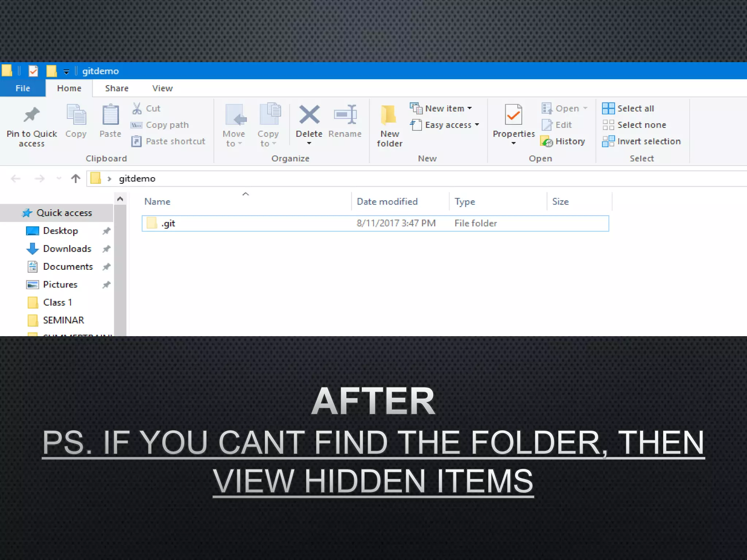Click Invert selection icon
This screenshot has height=560, width=747.
(x=608, y=141)
